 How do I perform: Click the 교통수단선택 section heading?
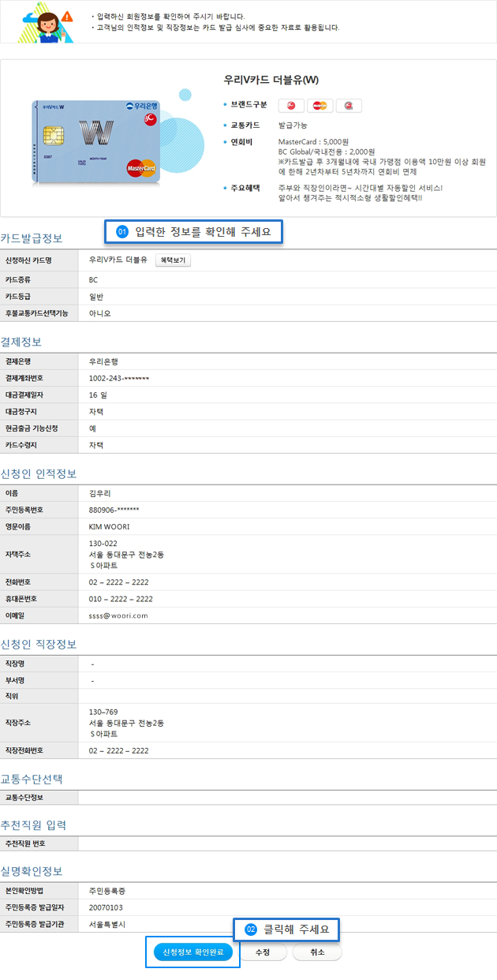pos(32,779)
